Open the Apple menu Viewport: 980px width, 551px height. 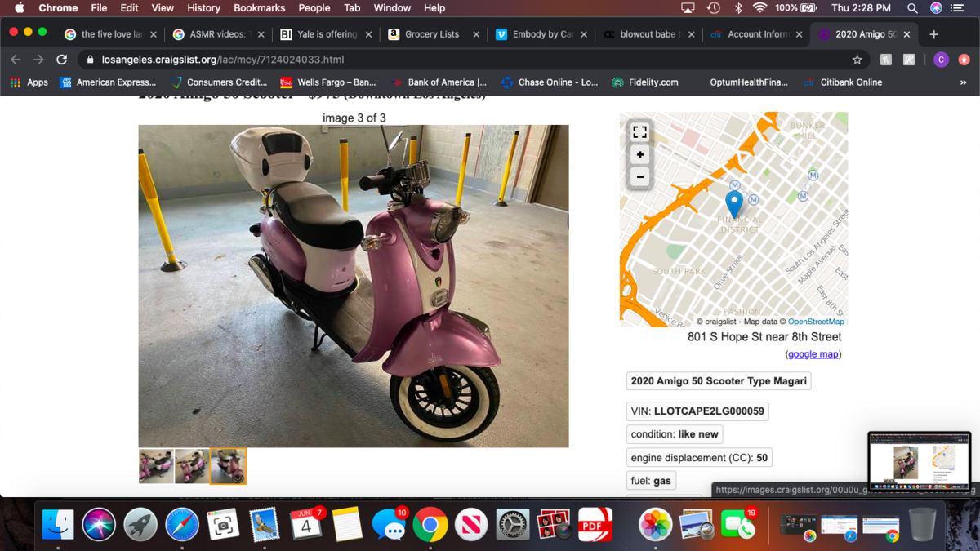pos(19,8)
